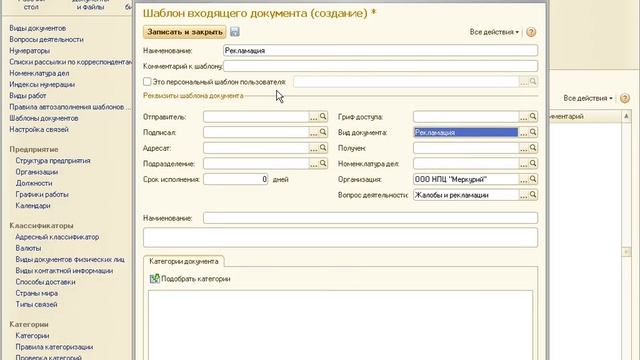Open Нумераторы in sidebar
Viewport: 640px width, 360px height.
pos(29,51)
